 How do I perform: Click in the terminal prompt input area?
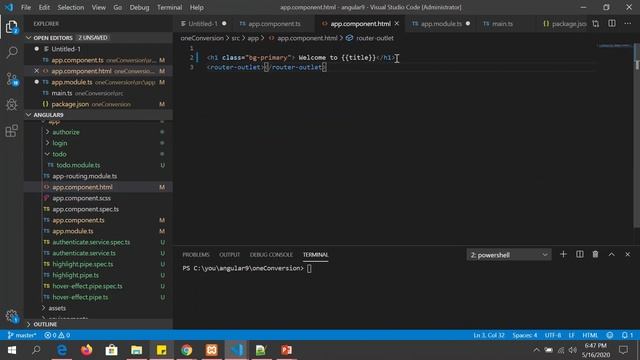(309, 268)
